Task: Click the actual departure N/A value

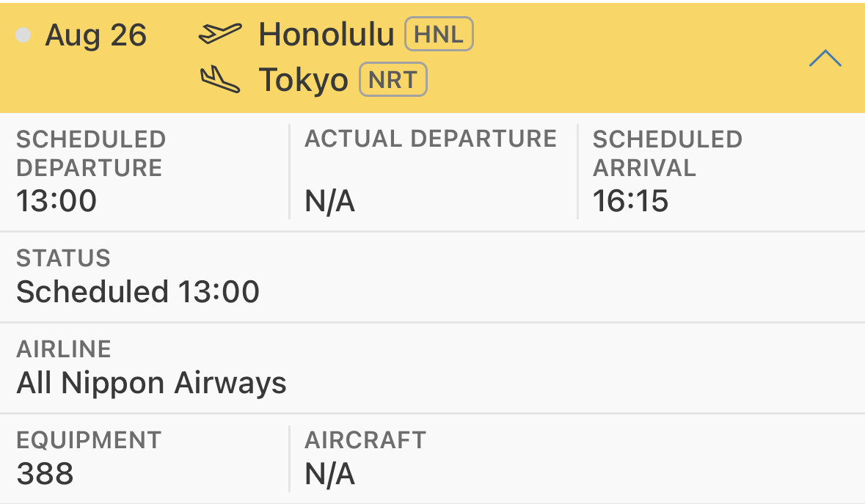Action: coord(330,200)
